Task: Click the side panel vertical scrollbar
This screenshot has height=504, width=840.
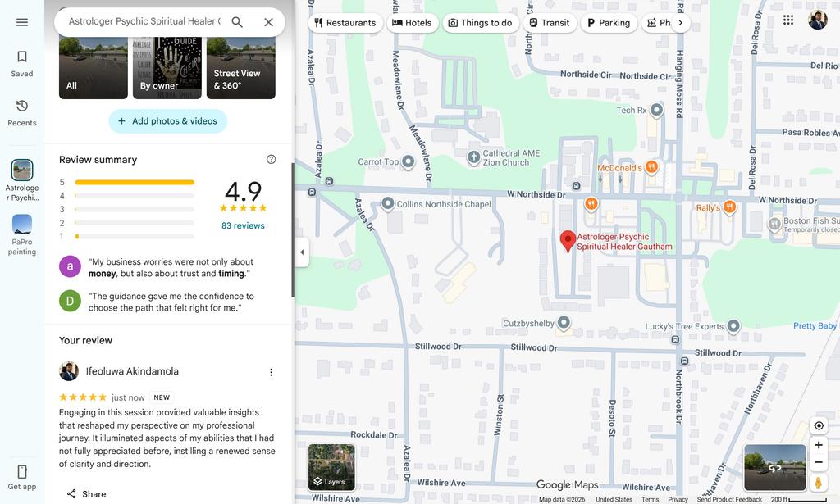Action: (293, 230)
